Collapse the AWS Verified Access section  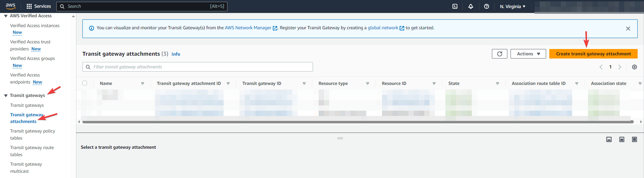[x=6, y=16]
